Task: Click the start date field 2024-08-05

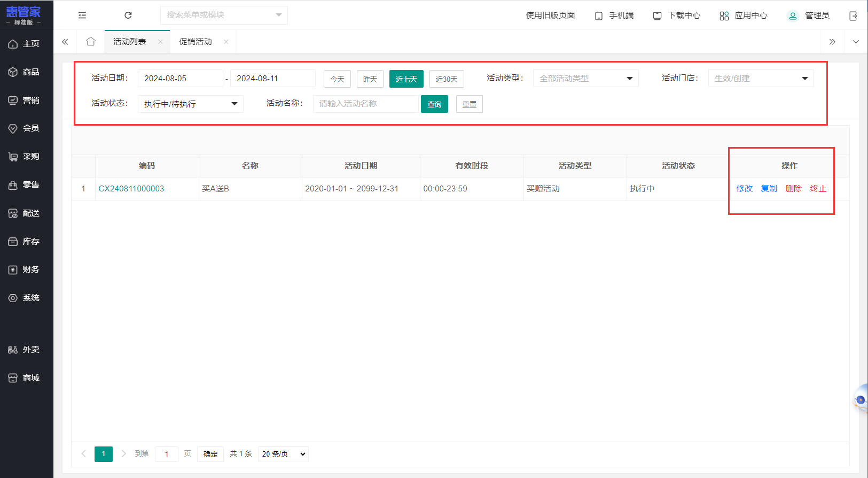Action: pos(180,79)
